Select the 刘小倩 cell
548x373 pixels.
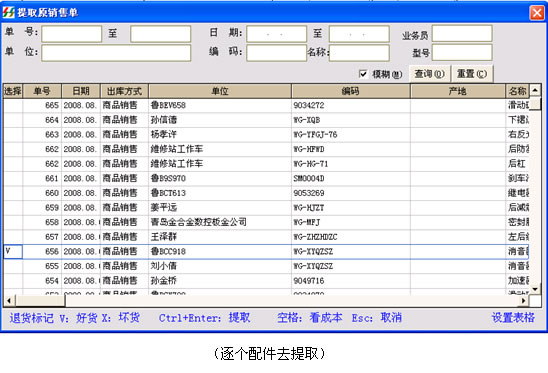click(220, 266)
